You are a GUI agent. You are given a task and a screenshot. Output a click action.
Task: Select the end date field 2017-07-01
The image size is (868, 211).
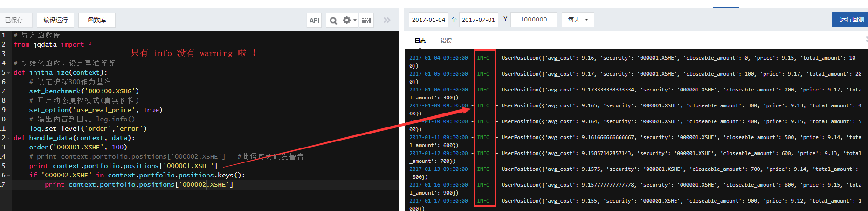click(478, 20)
